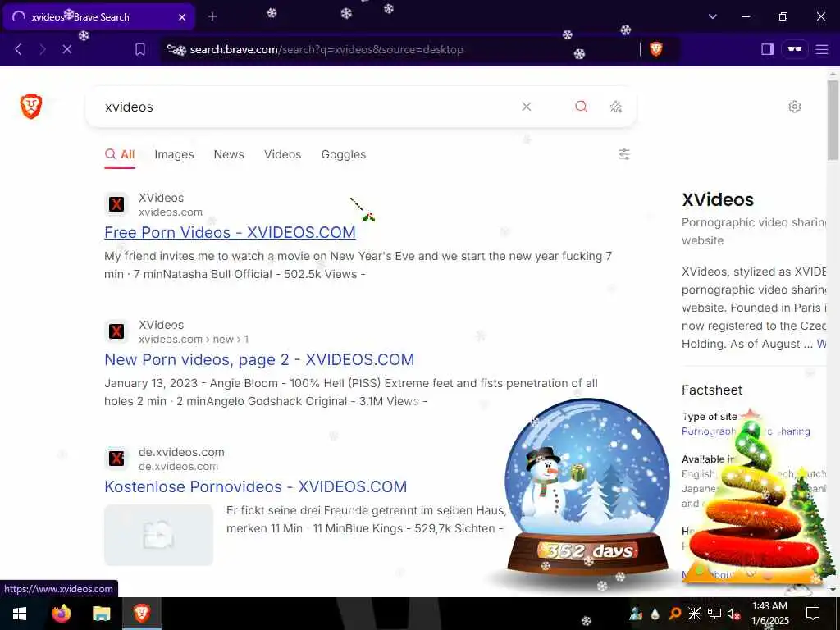This screenshot has width=840, height=630.
Task: Open the 'Type of site' value link
Action: 745,431
